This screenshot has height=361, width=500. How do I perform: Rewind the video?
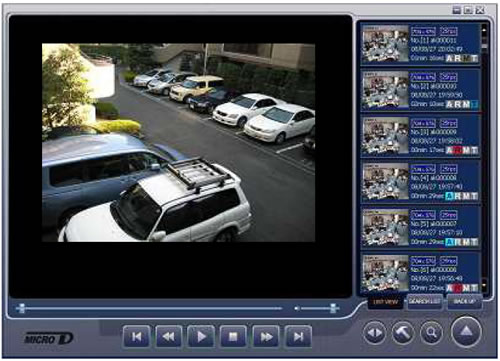[x=169, y=337]
